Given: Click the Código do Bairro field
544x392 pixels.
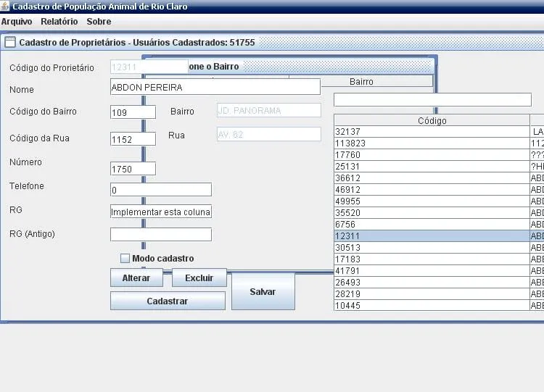Looking at the screenshot, I should point(133,112).
